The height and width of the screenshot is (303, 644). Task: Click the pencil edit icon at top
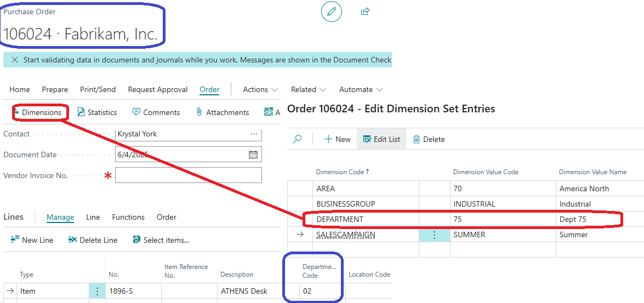tap(332, 12)
